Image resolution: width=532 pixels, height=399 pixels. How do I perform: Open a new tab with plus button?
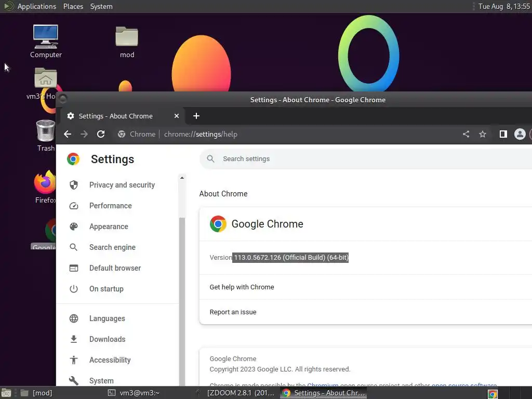click(x=196, y=116)
